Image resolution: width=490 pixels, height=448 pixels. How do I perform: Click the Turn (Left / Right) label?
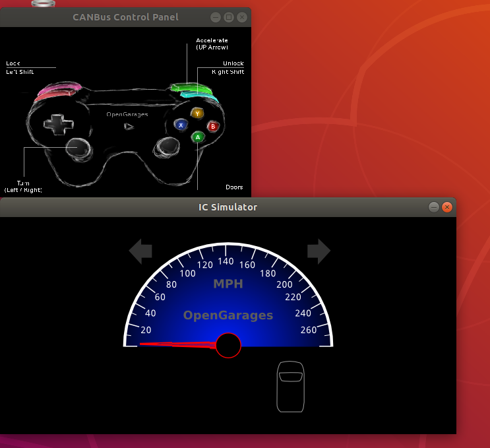(x=23, y=187)
